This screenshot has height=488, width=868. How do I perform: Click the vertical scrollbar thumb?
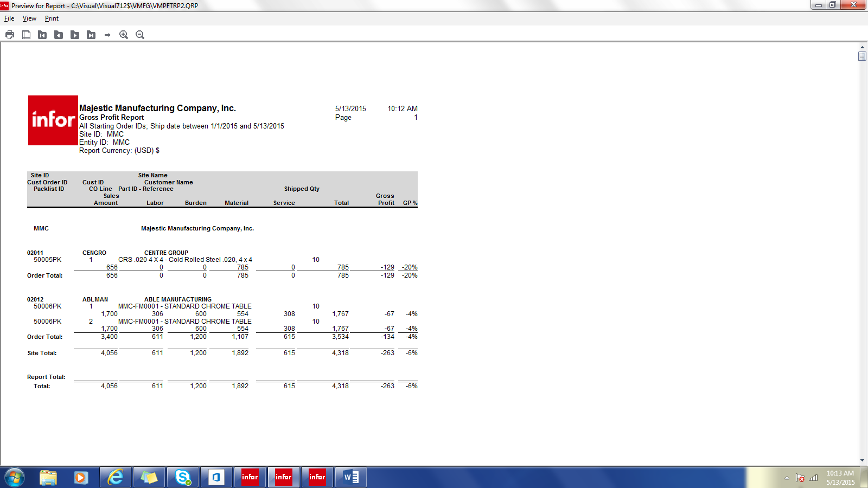(862, 56)
